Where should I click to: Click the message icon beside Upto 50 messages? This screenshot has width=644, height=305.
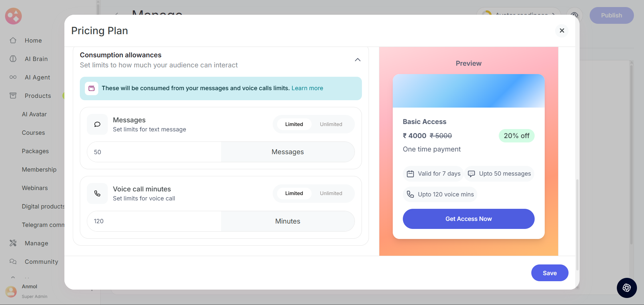(471, 174)
